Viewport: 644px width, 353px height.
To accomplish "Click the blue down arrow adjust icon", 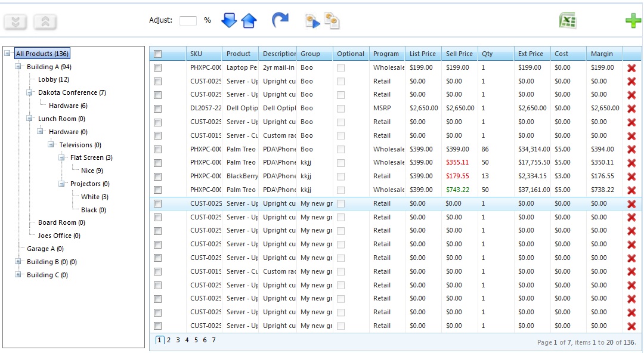I will pyautogui.click(x=229, y=21).
